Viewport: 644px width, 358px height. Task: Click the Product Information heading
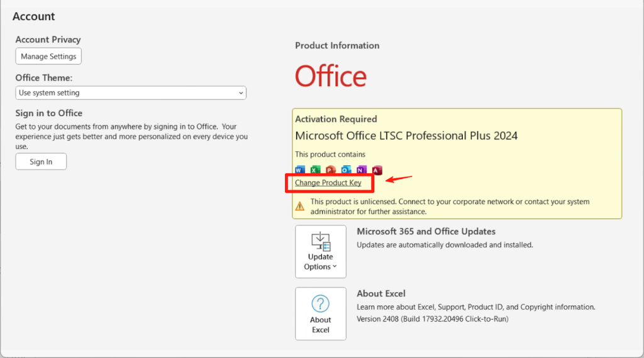point(337,45)
